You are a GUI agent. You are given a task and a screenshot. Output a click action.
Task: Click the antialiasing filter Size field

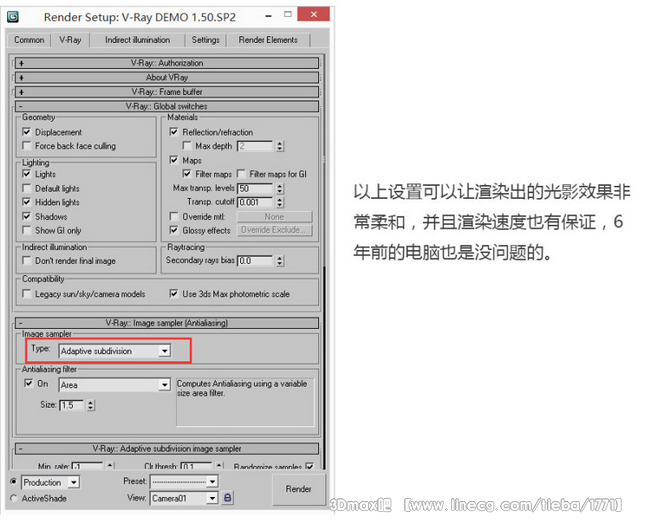(x=71, y=405)
